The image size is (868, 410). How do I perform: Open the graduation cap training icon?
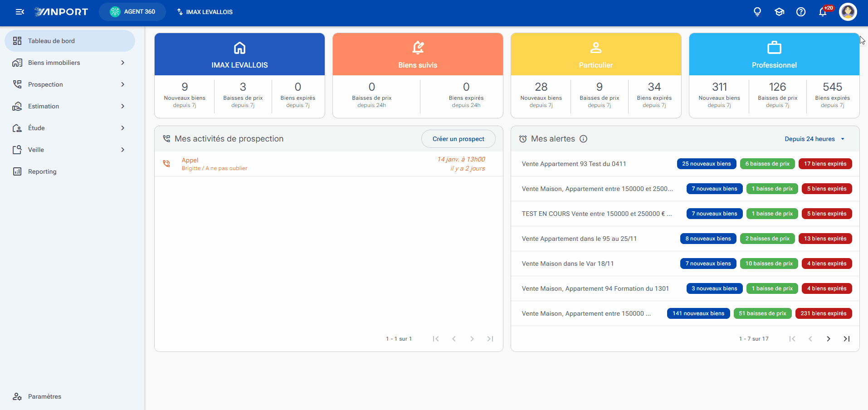[x=779, y=12]
